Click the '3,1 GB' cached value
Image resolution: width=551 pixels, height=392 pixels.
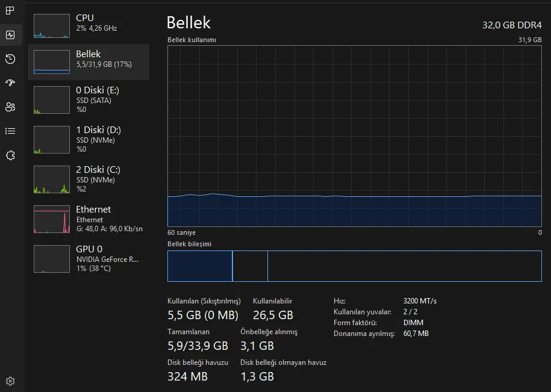[257, 346]
